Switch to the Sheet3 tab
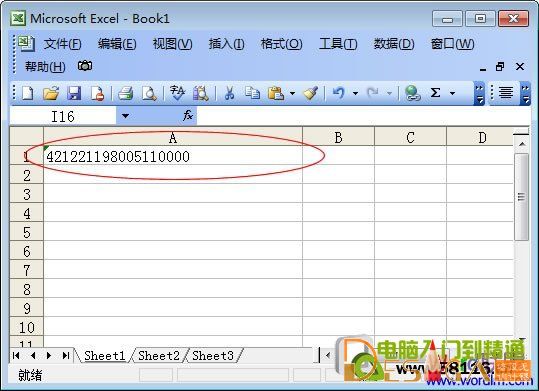539x391 pixels. (x=213, y=356)
